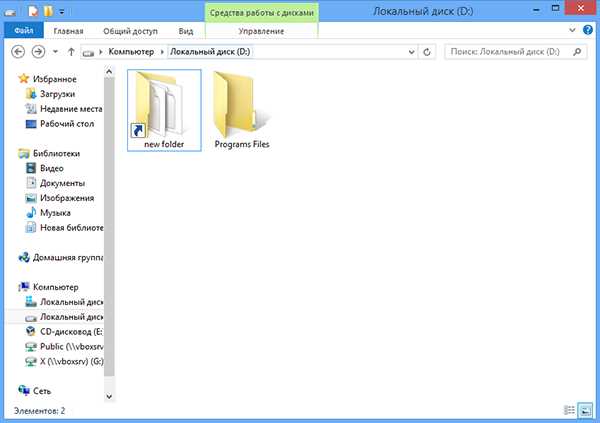Select the new folder shortcut
This screenshot has width=600, height=423.
tap(164, 110)
